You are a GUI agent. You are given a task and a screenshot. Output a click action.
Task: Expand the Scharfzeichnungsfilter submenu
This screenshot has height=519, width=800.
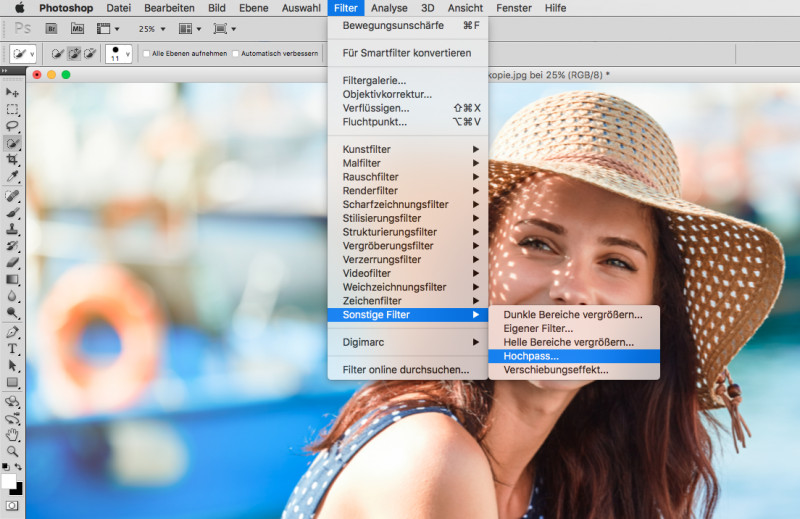coord(408,204)
